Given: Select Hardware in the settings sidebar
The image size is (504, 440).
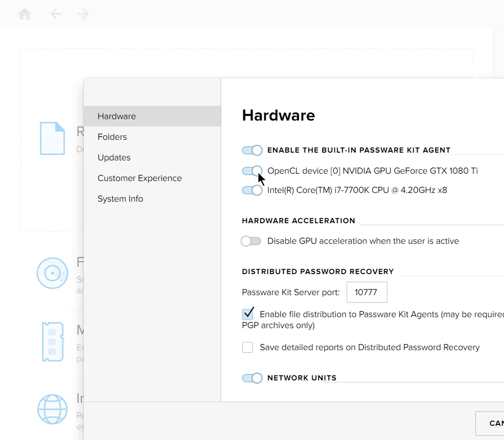Looking at the screenshot, I should pyautogui.click(x=152, y=116).
